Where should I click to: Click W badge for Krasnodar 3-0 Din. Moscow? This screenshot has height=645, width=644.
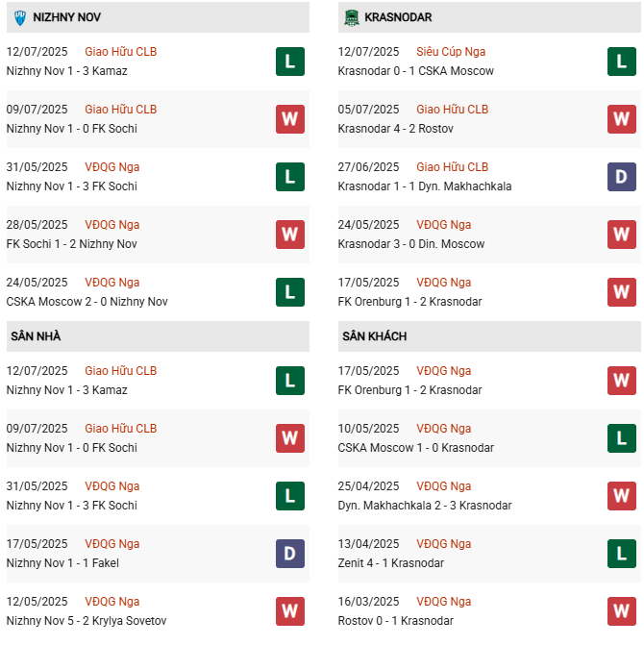point(621,235)
